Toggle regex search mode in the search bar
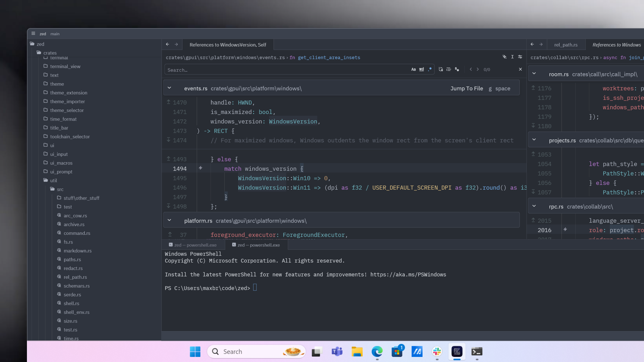 pyautogui.click(x=430, y=69)
